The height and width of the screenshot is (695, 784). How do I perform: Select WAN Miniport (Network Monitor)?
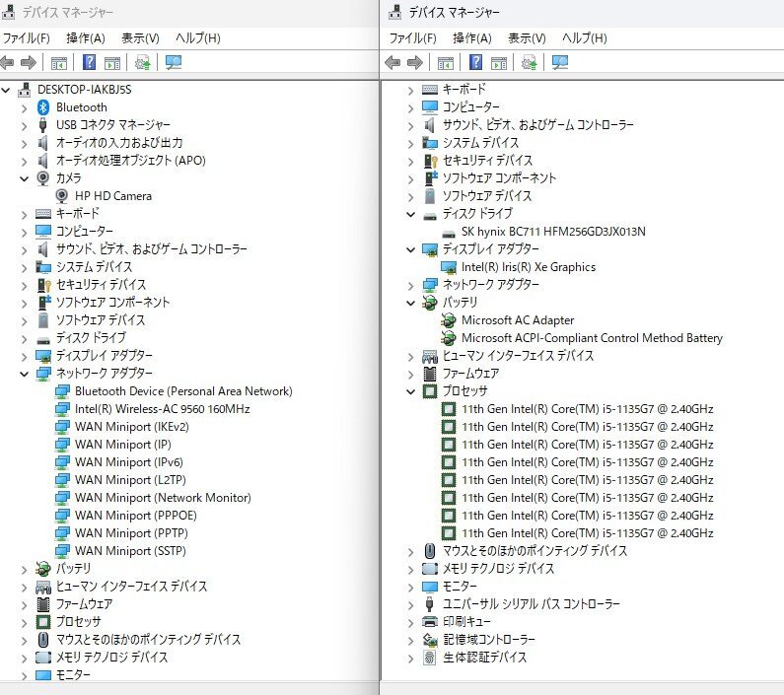pyautogui.click(x=163, y=498)
